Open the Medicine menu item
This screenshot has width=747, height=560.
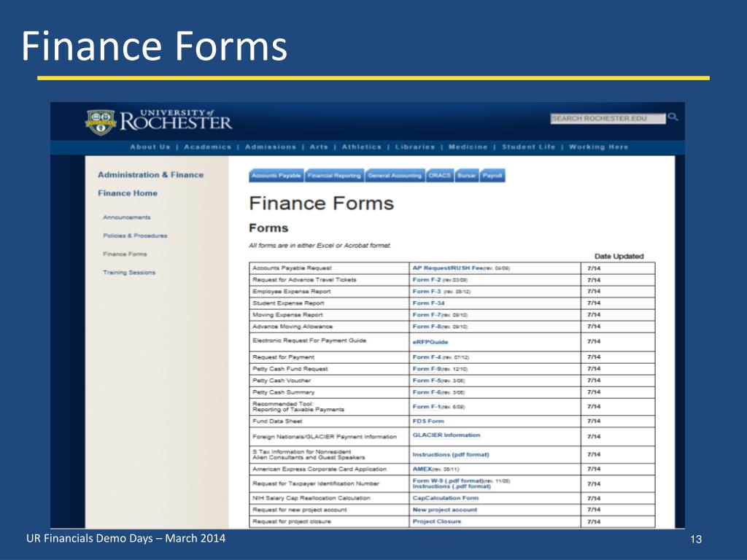coord(468,147)
